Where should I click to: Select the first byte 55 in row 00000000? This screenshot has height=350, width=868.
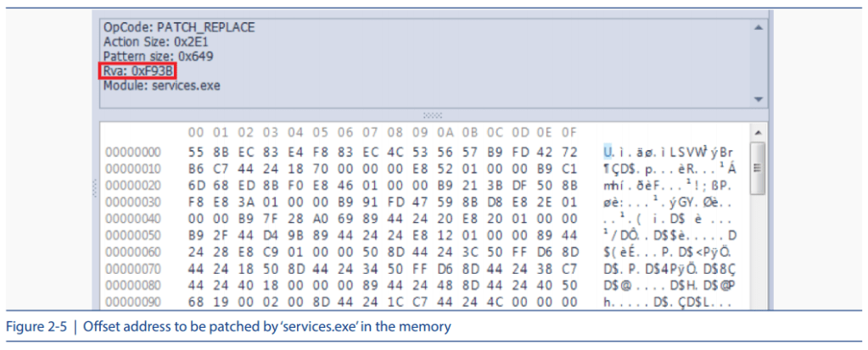point(196,153)
